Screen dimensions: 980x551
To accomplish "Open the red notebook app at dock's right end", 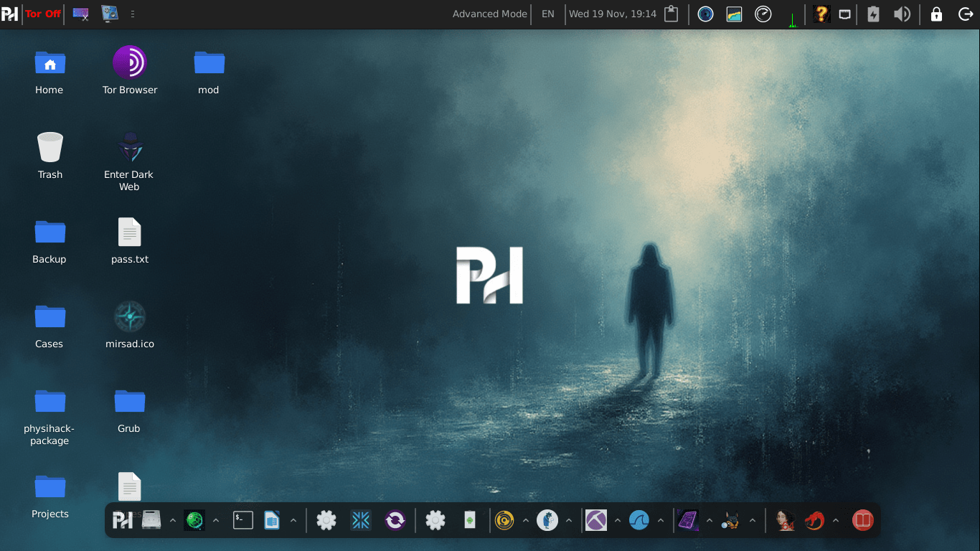I will [x=862, y=520].
